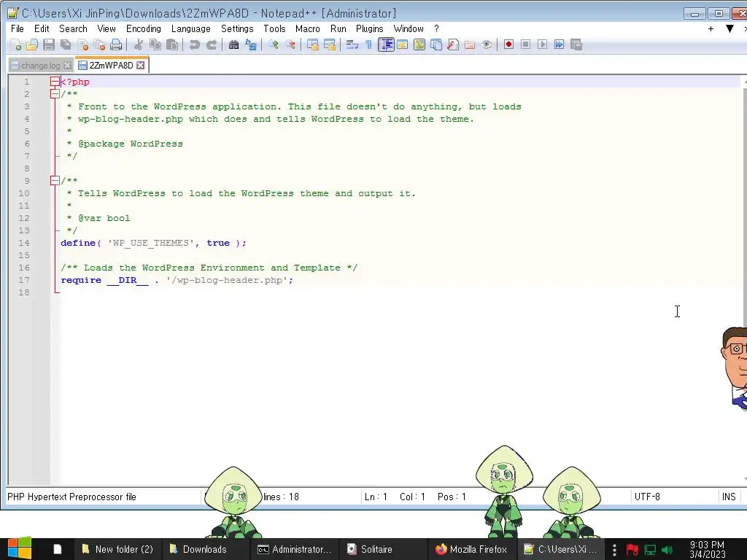The height and width of the screenshot is (560, 747).
Task: Close the 2ZmWPA8D tab
Action: coord(141,65)
